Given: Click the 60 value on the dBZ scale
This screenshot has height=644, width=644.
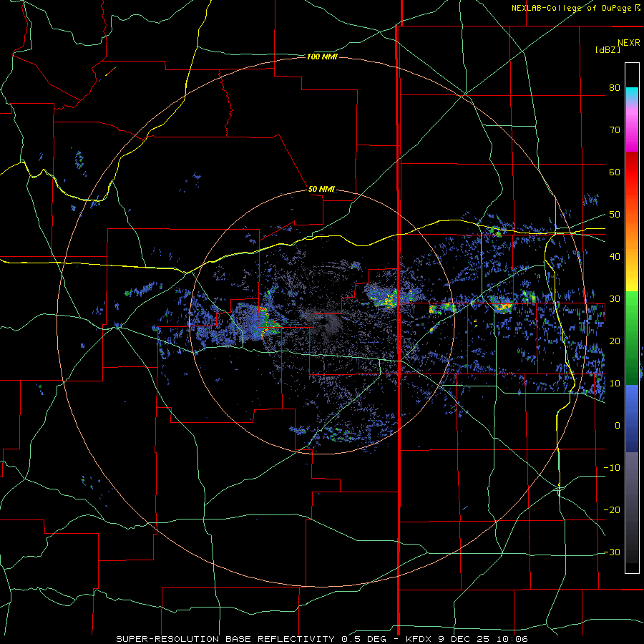Looking at the screenshot, I should click(615, 172).
